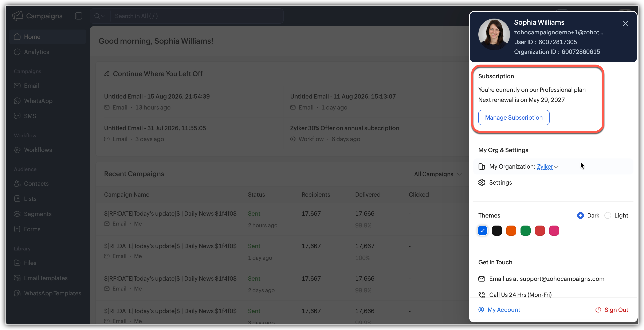Open Daily News campaign sent 2 days ago
Viewport: 644px width, 330px height.
click(x=170, y=279)
